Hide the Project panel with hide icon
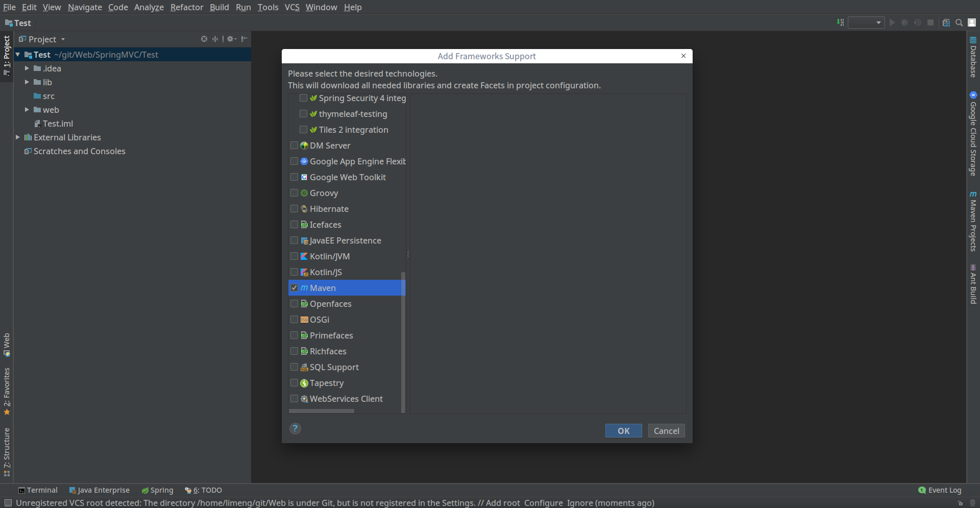 click(244, 39)
